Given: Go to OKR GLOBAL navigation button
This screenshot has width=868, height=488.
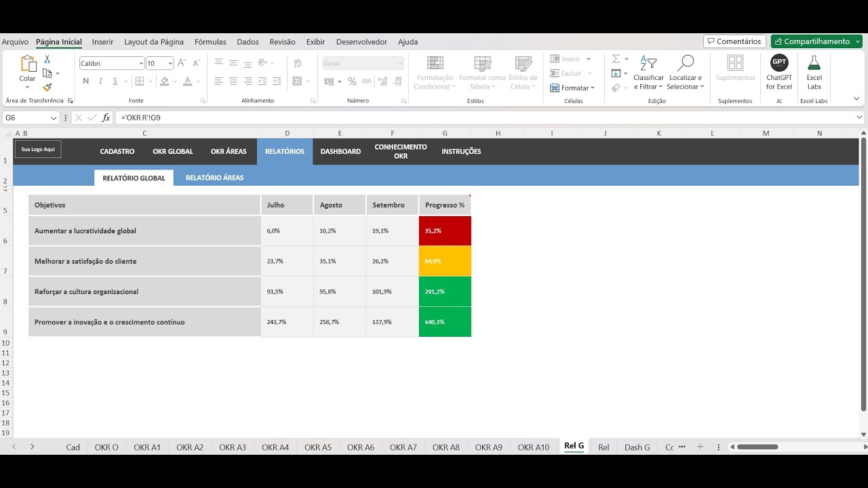Looking at the screenshot, I should pos(173,151).
